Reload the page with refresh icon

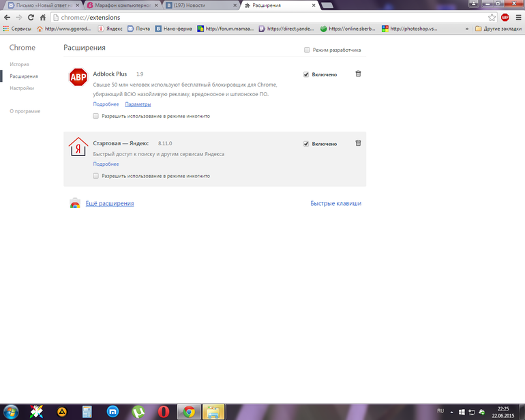point(31,18)
